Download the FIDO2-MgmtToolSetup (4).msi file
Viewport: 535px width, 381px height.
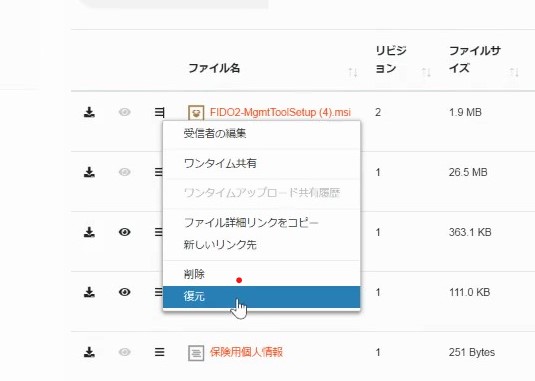point(89,112)
